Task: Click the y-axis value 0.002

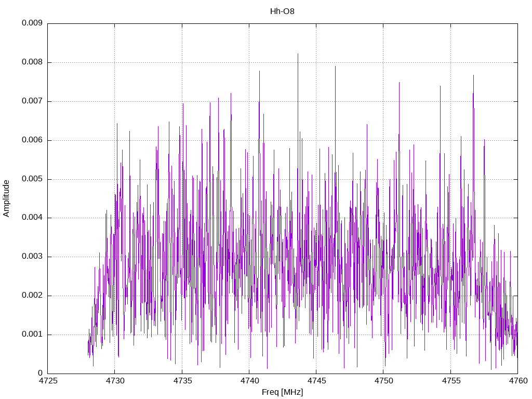Action: [32, 295]
